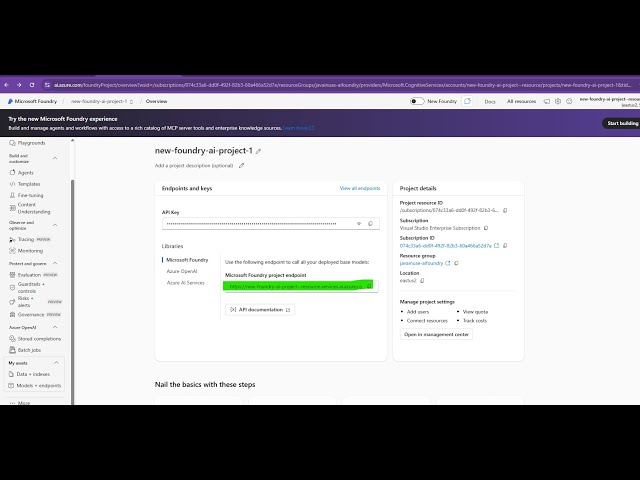Viewport: 640px width, 480px height.
Task: Select the Azure OpenAI library tab
Action: click(182, 271)
